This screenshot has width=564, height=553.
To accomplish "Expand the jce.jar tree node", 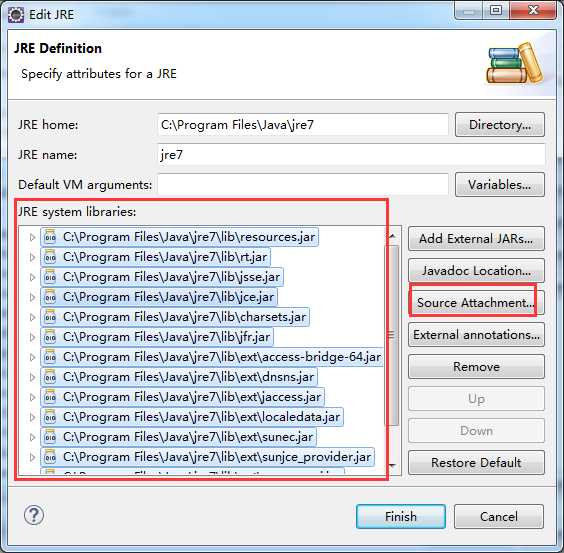I will [x=32, y=297].
